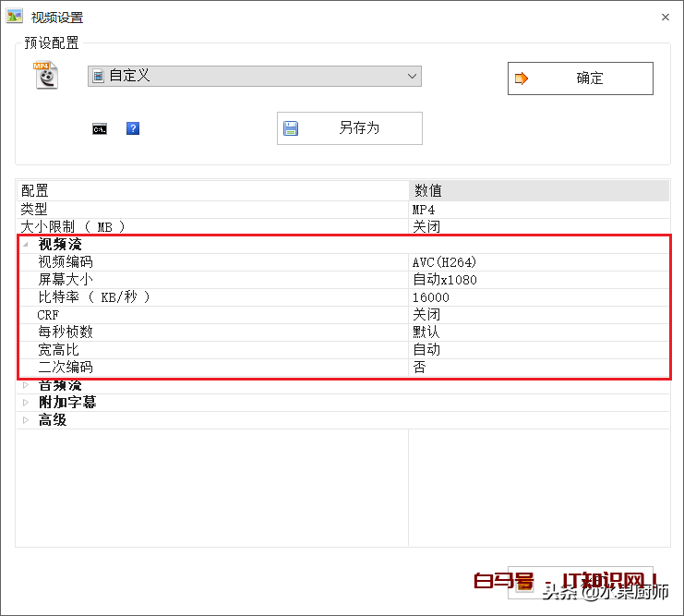Select the 大小限制 (MB) row
The image size is (684, 616).
coord(342,227)
